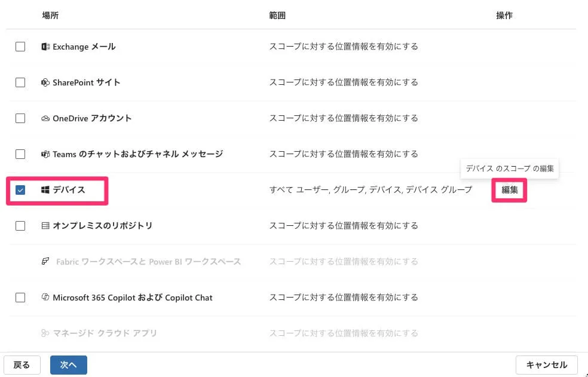Click the オンプレミスのリポジトリ icon
This screenshot has width=588, height=377.
pos(45,226)
